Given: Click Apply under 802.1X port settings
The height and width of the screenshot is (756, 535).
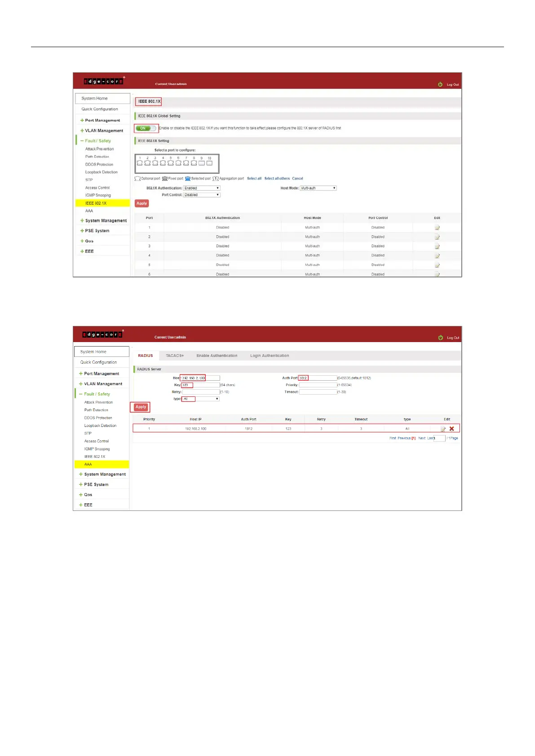Looking at the screenshot, I should pos(142,203).
